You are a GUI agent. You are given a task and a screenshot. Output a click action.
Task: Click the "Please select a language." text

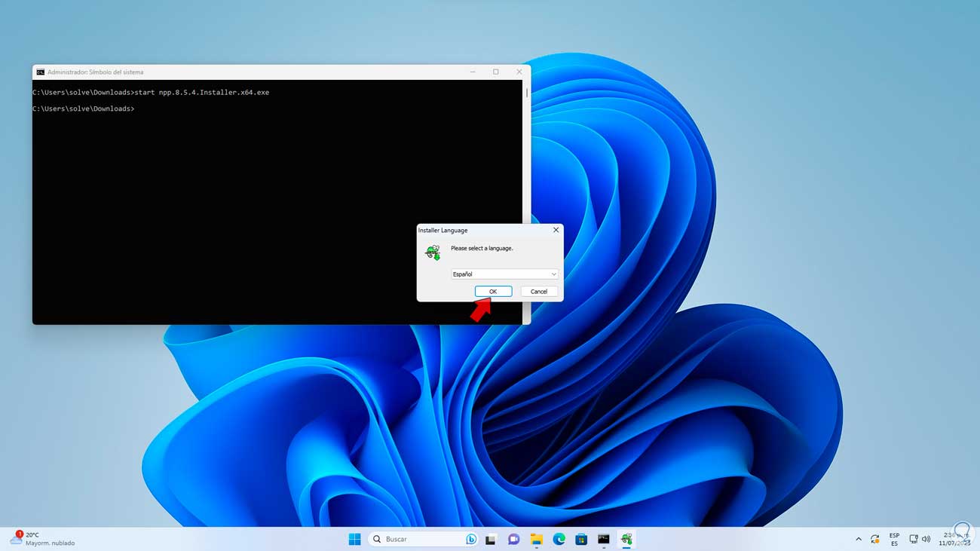[482, 248]
